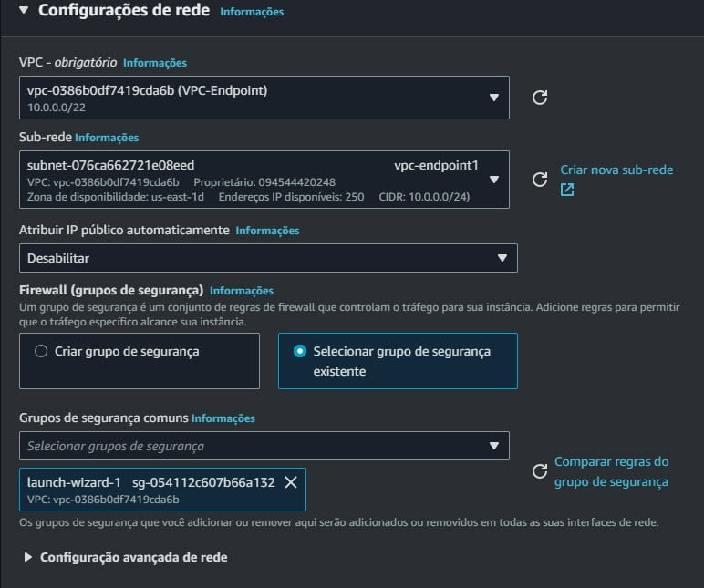Refresh the VPC list

[x=540, y=98]
